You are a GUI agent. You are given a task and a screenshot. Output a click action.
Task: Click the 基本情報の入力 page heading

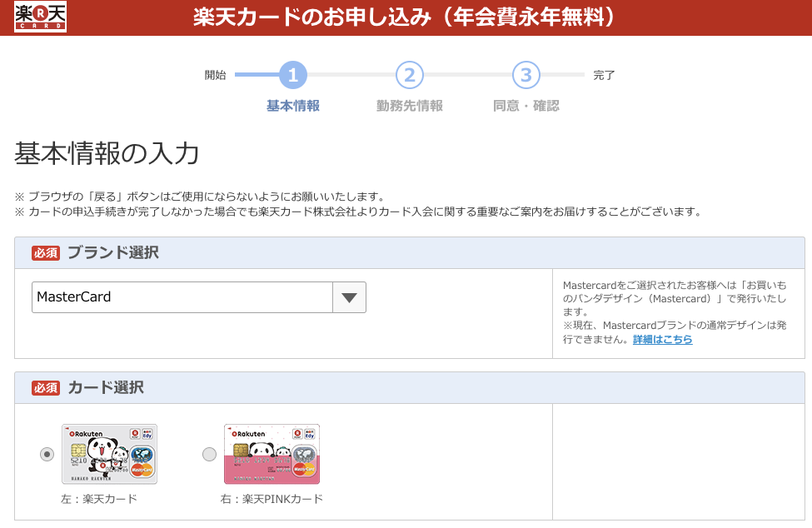[x=107, y=153]
